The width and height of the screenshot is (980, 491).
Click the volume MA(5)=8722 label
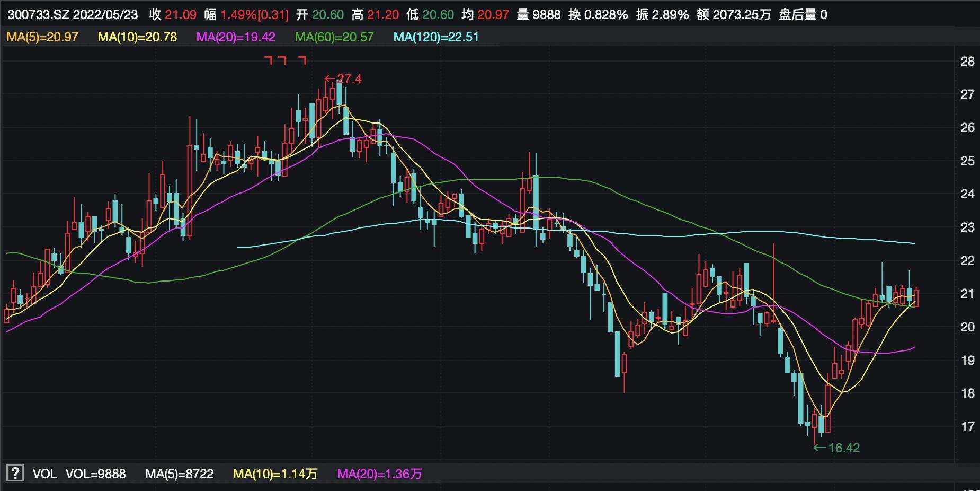(x=180, y=474)
